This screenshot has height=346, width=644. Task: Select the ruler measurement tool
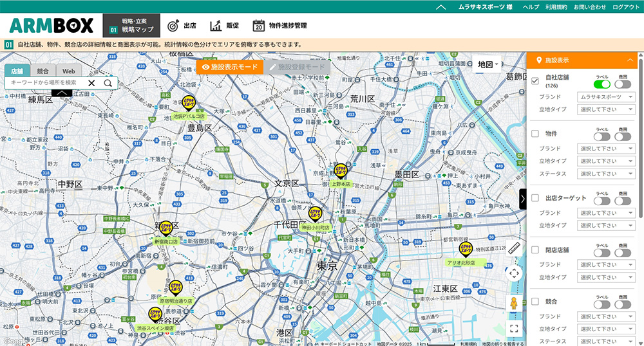point(513,248)
